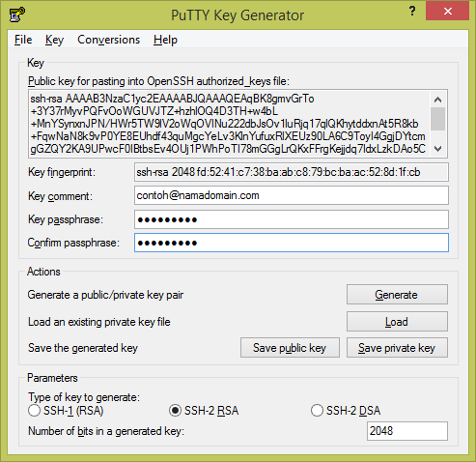Viewport: 476px width, 462px height.
Task: Click Save public key button
Action: 290,348
